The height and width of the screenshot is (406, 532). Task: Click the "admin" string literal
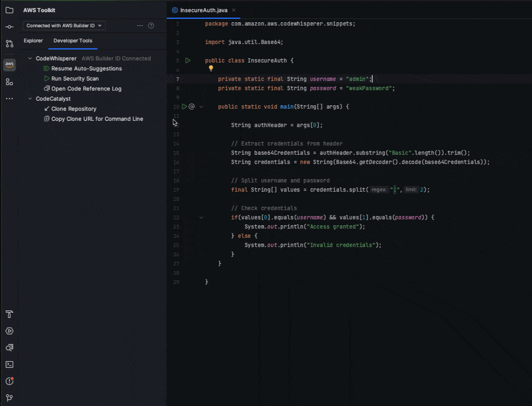coord(357,79)
